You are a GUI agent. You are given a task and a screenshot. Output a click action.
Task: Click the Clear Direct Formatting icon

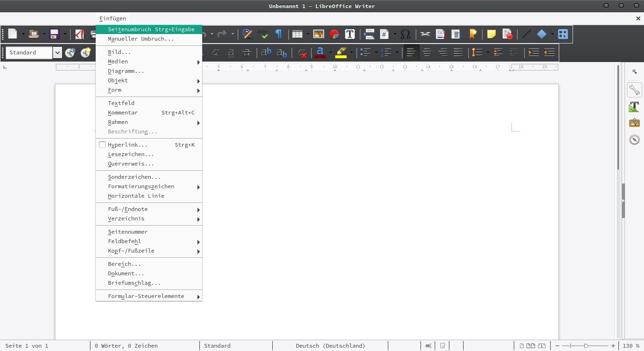(x=301, y=53)
